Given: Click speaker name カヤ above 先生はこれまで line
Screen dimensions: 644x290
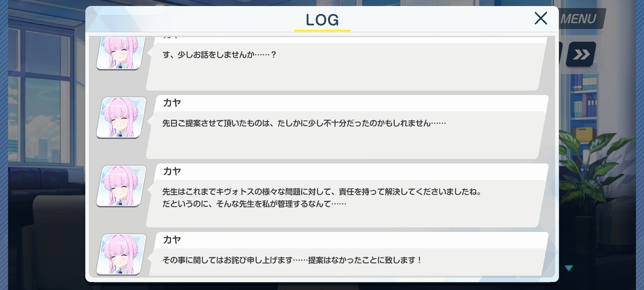Looking at the screenshot, I should [x=172, y=172].
